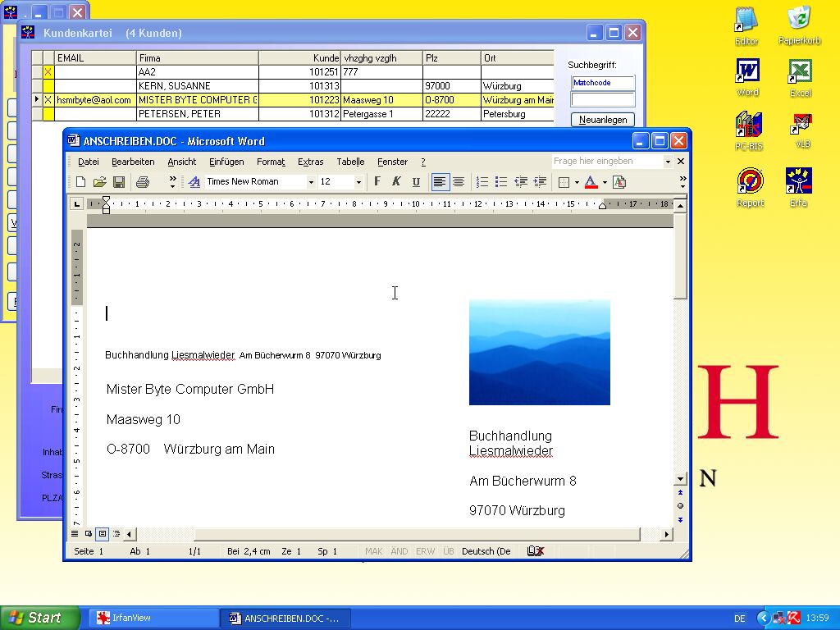Open the Fenster menu
This screenshot has width=840, height=630.
[392, 162]
